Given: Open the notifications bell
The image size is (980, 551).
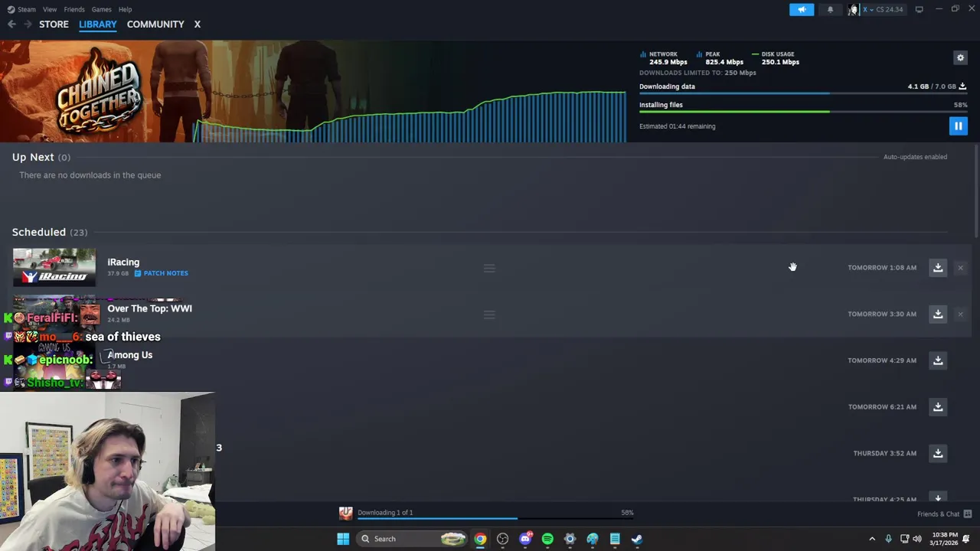Looking at the screenshot, I should pyautogui.click(x=830, y=10).
